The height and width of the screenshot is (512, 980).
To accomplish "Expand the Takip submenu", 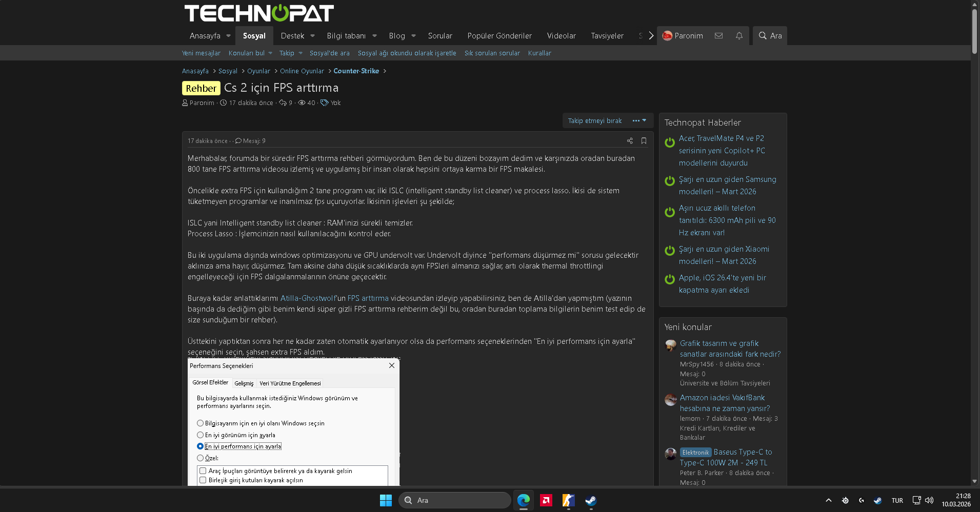I will 301,53.
